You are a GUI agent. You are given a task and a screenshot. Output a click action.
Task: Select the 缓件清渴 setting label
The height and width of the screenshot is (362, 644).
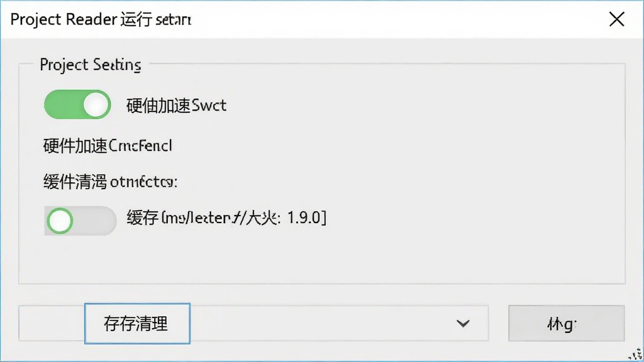[110, 182]
